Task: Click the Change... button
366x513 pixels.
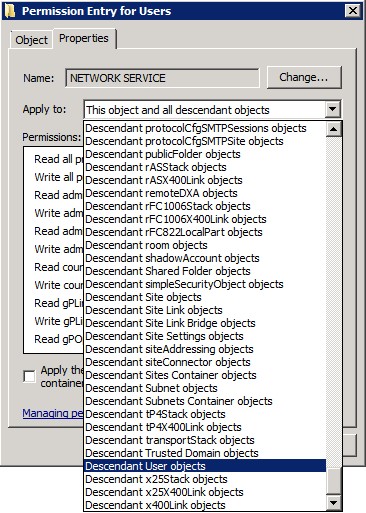Action: tap(304, 77)
